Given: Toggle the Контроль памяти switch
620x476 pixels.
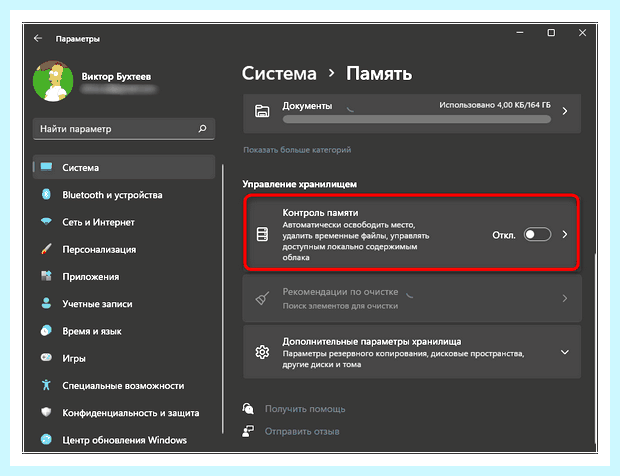Looking at the screenshot, I should (537, 234).
